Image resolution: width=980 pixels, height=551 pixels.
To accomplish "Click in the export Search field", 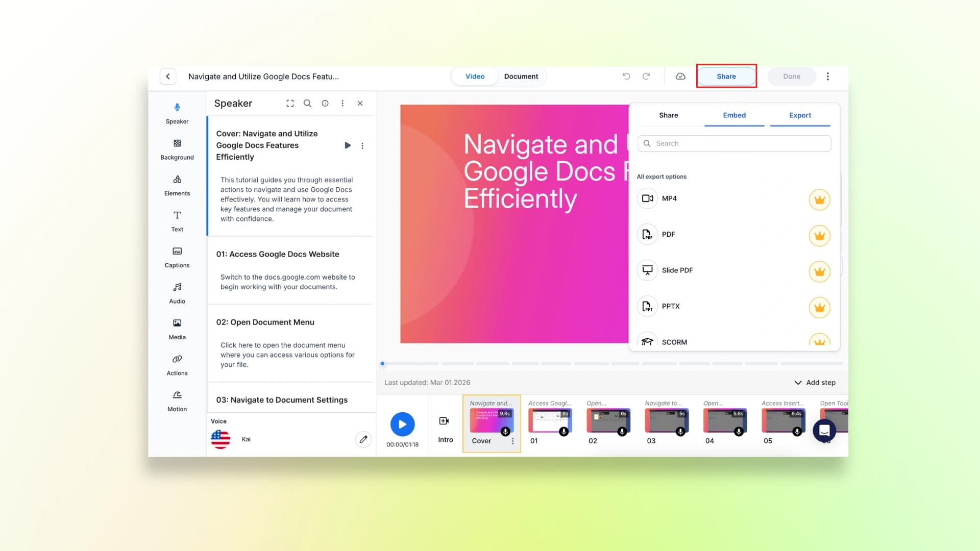I will (735, 143).
